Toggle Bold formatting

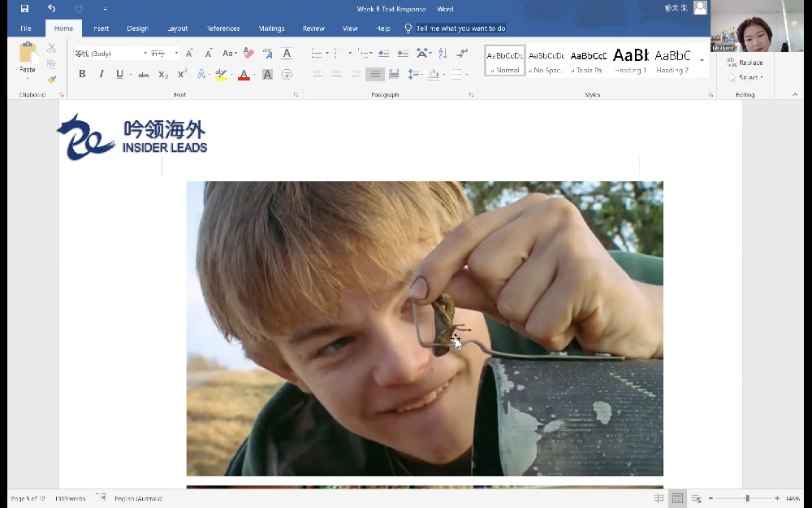pos(82,74)
